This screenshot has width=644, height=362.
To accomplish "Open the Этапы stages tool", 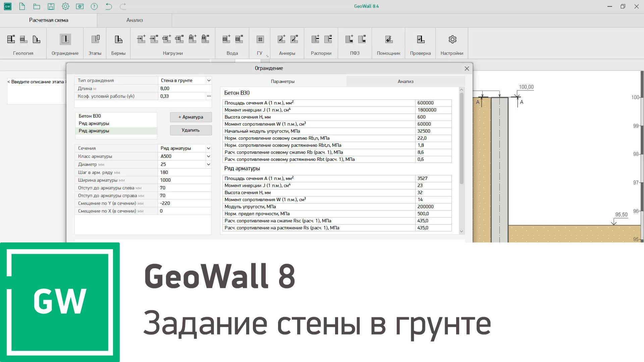I will click(95, 39).
